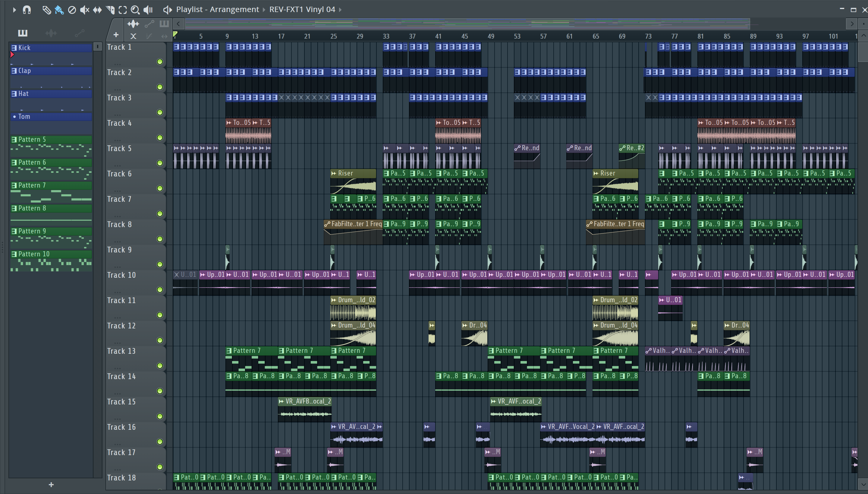Click the automation clip focus icon
Screen dimensions: 868x494
[149, 24]
